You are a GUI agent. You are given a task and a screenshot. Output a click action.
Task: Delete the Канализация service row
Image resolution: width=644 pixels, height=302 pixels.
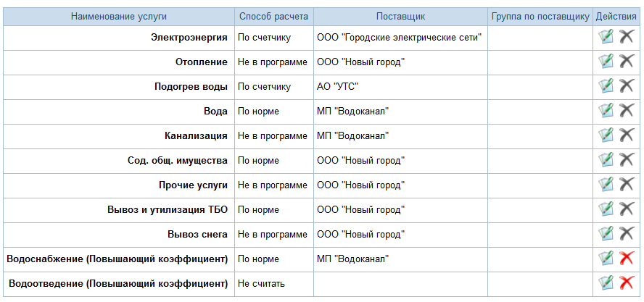(x=627, y=135)
